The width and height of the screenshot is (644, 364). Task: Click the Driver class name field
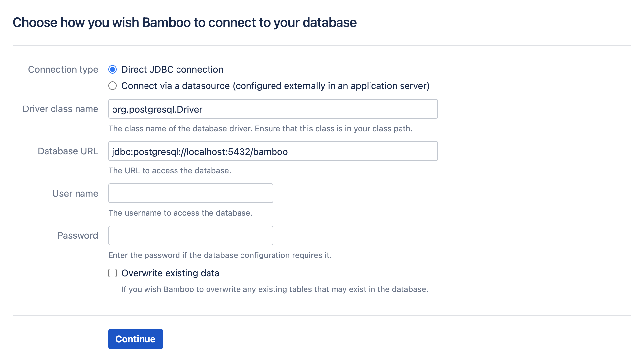[x=273, y=109]
